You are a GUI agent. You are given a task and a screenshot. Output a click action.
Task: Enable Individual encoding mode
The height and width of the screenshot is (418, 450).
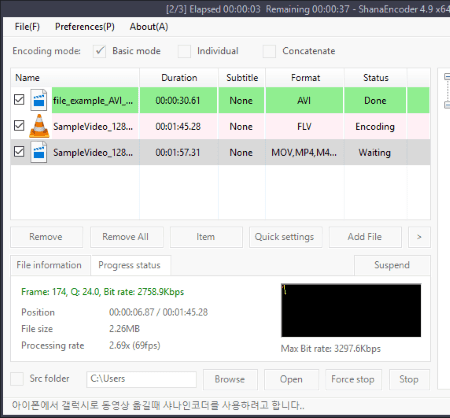coord(184,51)
